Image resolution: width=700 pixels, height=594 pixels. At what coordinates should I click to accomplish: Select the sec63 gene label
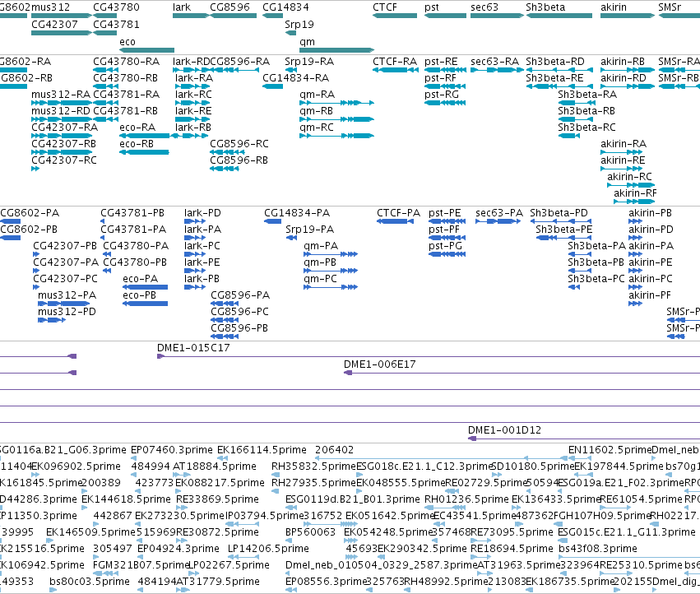click(484, 7)
